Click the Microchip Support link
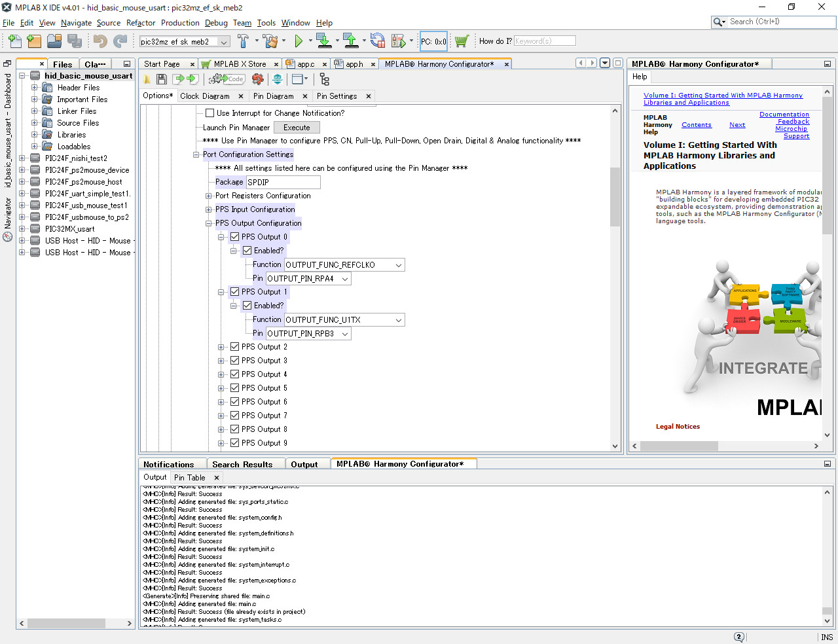The image size is (838, 644). (792, 132)
